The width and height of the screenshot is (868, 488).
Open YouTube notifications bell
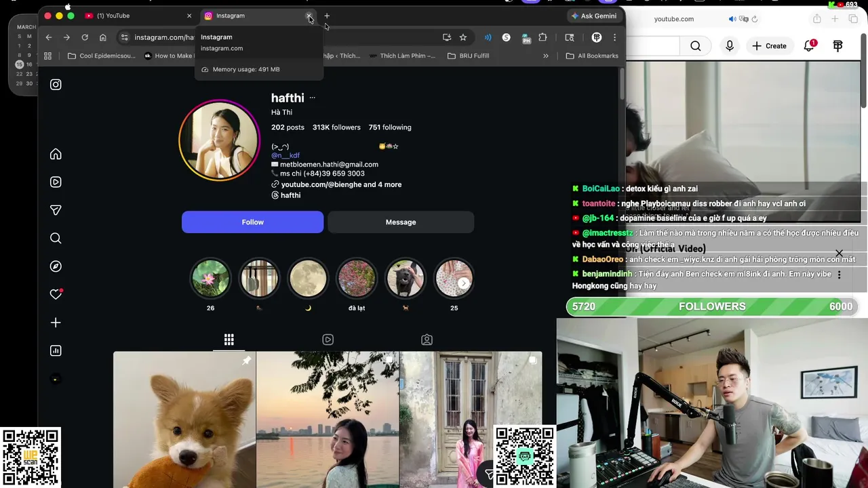coord(809,45)
